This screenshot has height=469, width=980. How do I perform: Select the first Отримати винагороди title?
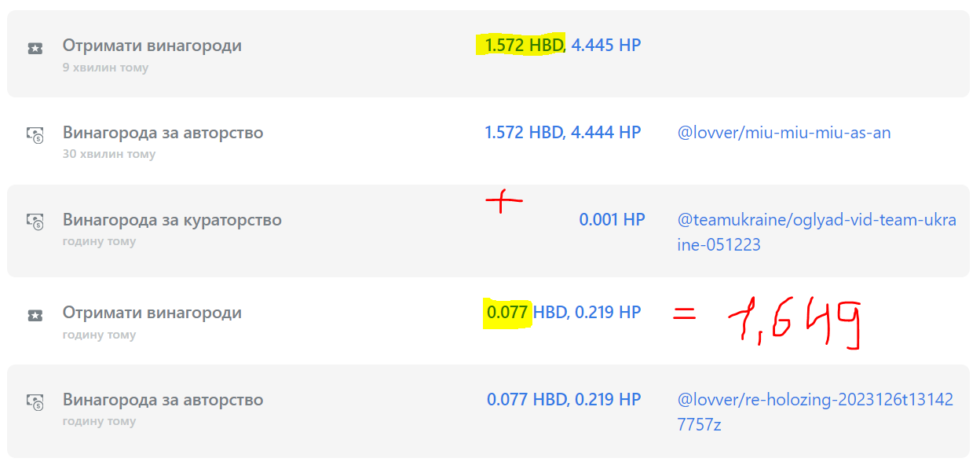pyautogui.click(x=152, y=46)
